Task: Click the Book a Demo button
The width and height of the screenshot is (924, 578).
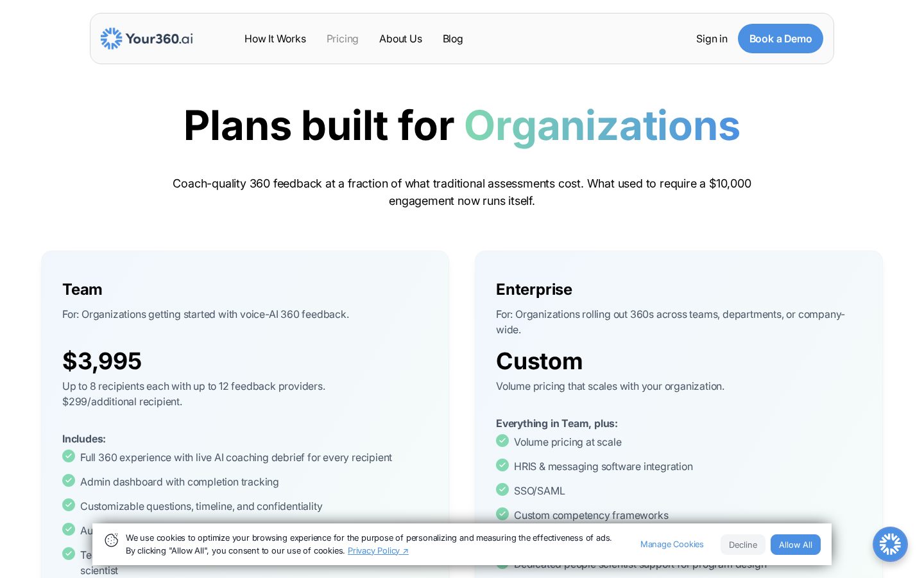Action: point(780,39)
